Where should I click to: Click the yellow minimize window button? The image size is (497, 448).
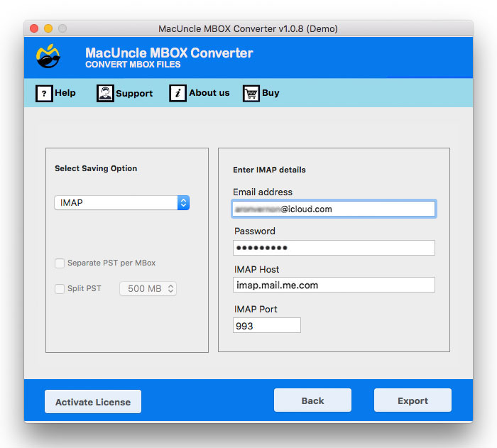pos(48,28)
